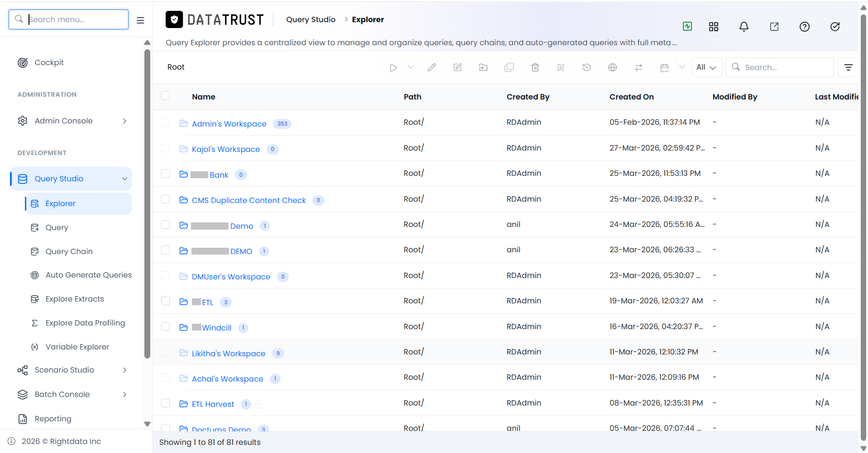Check the CMS Duplicate Content Check checkbox
868x453 pixels.
166,199
